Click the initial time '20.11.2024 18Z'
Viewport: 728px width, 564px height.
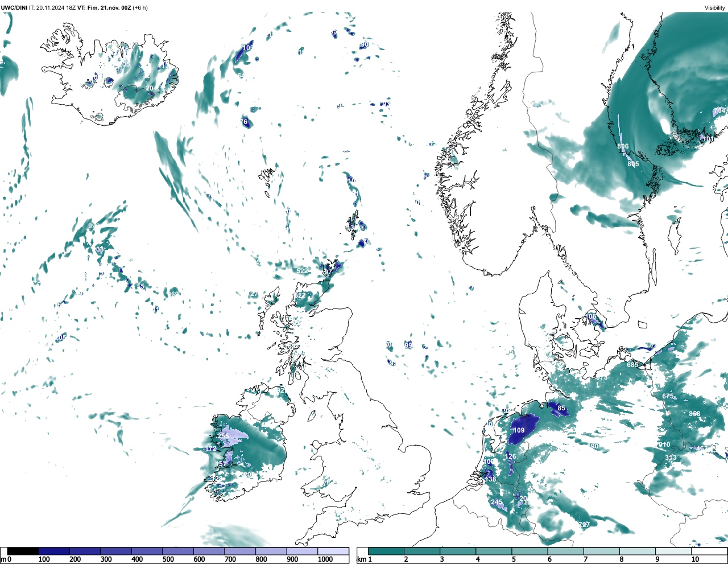(x=56, y=7)
